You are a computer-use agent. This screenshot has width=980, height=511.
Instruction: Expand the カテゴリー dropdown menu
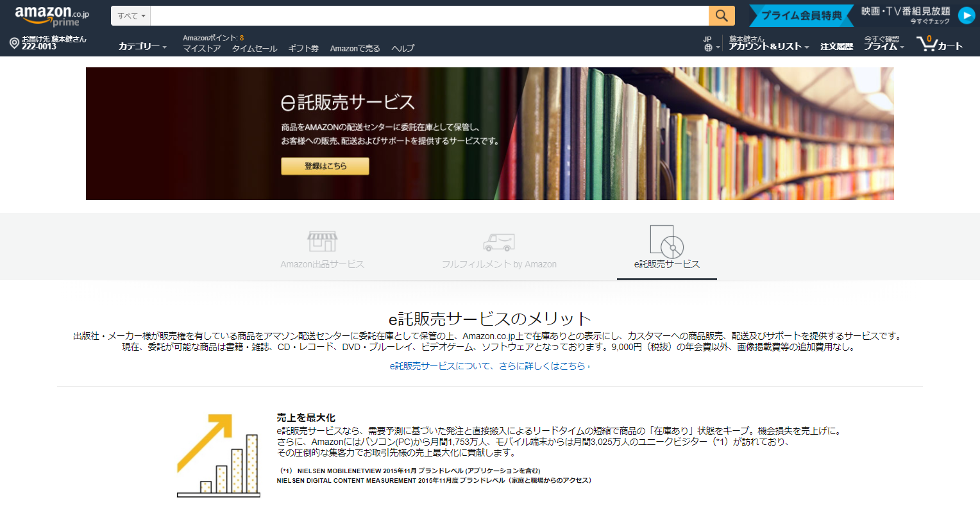pyautogui.click(x=142, y=46)
